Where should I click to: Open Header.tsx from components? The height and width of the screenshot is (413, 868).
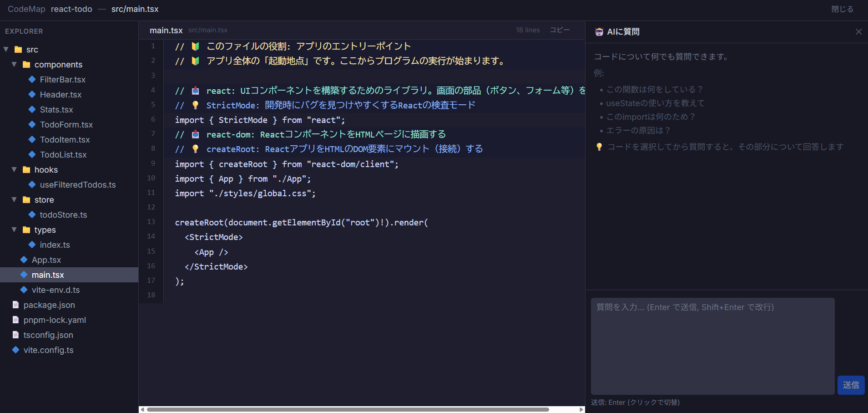(x=61, y=94)
